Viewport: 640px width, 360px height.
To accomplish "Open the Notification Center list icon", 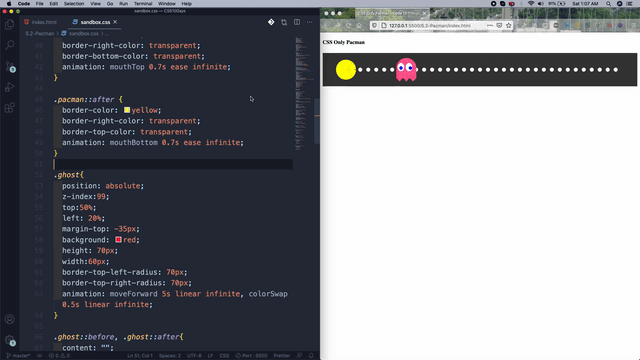I will tap(630, 4).
